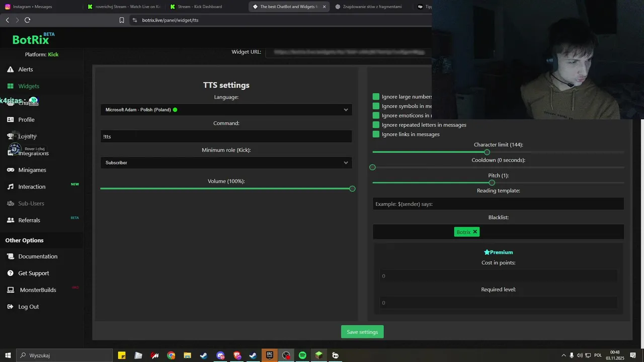Switch to Znajdowanie słów z fragmentami tab

click(371, 7)
